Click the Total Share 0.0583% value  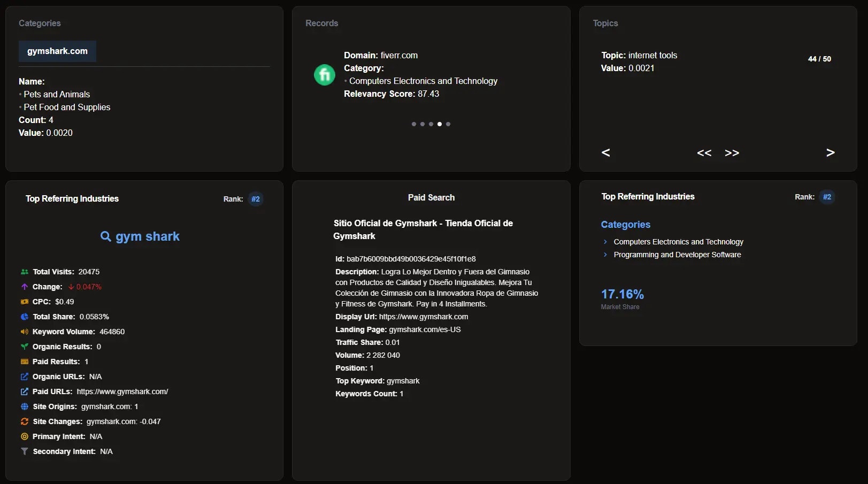[x=94, y=317]
